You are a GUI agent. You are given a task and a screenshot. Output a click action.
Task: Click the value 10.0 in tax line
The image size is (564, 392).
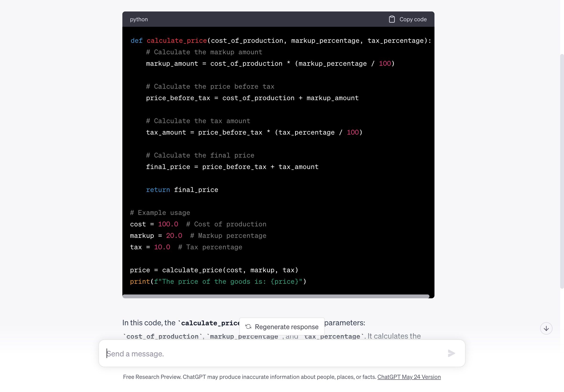(162, 247)
